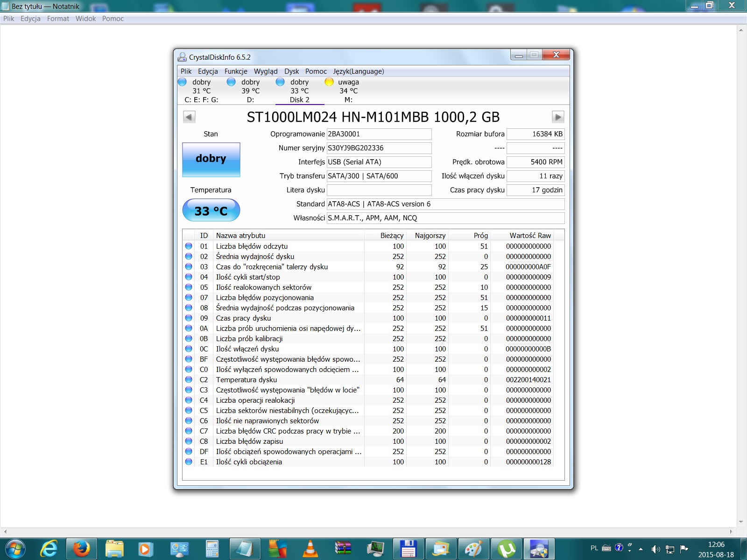Click status circle for Liczba błędów zapisu
This screenshot has height=560, width=747.
coord(189,441)
